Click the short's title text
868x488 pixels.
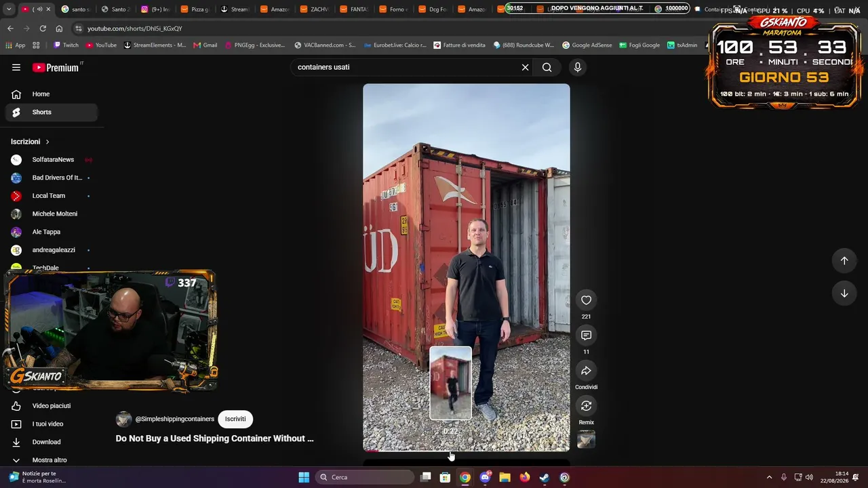point(214,439)
